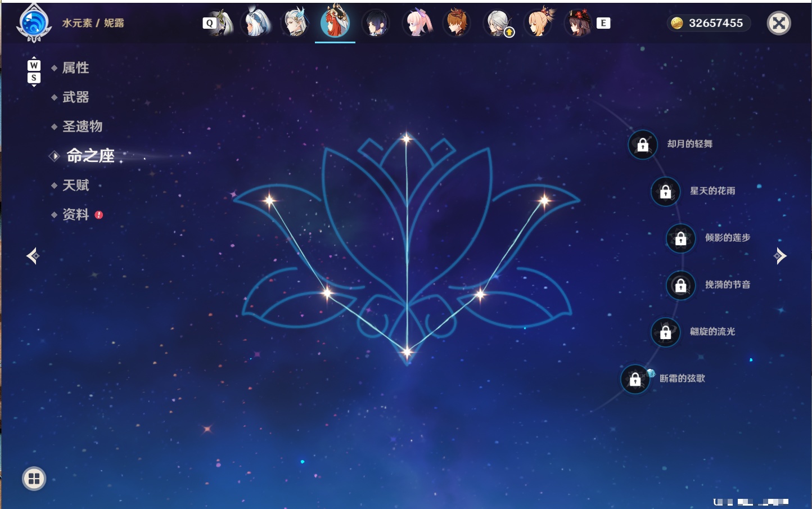This screenshot has width=812, height=509.
Task: Click the topmost star of the lotus constellation
Action: (x=407, y=138)
